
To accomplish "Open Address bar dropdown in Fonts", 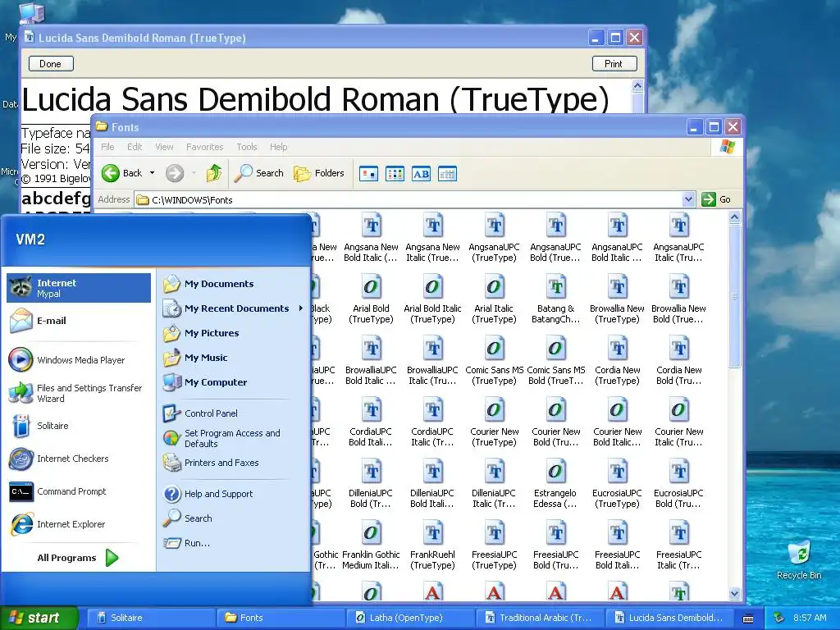I will [x=688, y=200].
